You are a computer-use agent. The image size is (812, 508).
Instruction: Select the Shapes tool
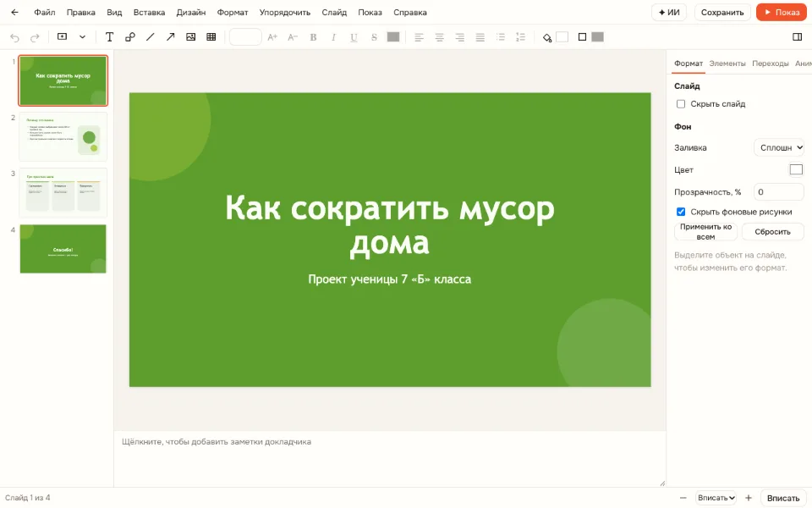pyautogui.click(x=130, y=36)
